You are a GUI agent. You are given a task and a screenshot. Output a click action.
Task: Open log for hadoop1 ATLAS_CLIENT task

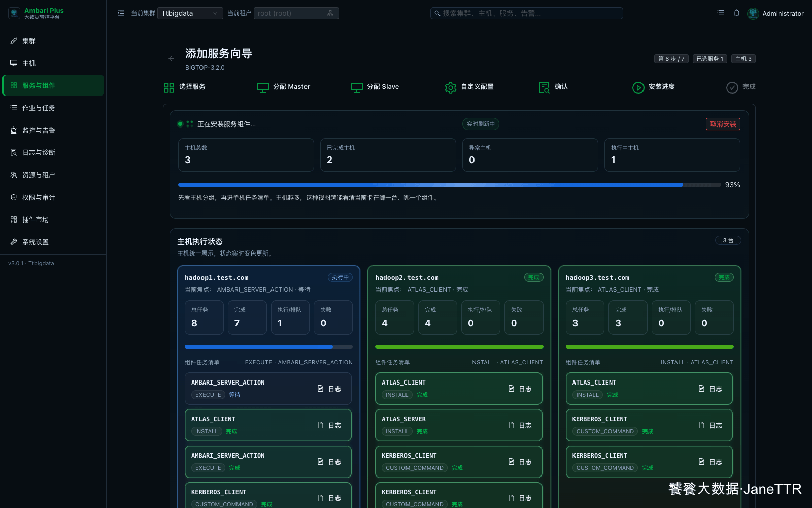[329, 425]
